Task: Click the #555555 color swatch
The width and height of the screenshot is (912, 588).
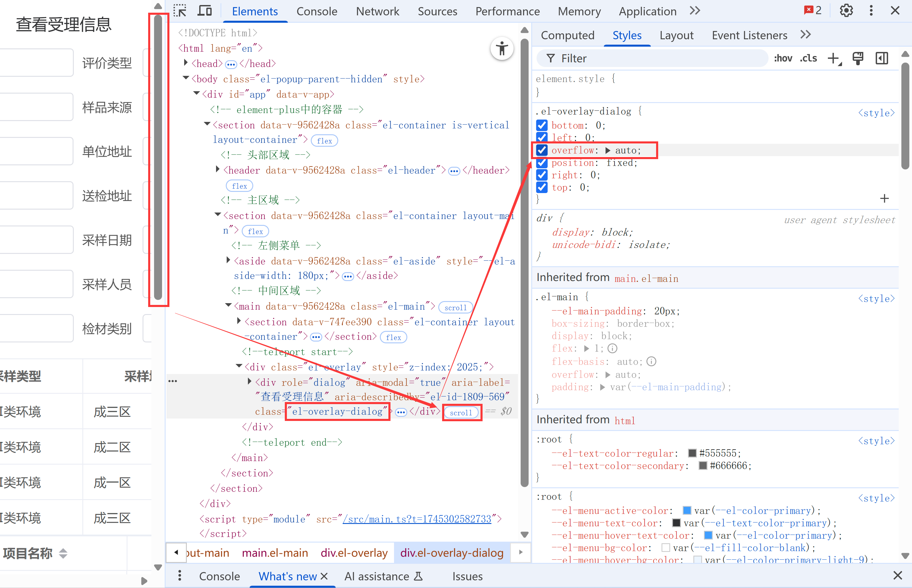Action: (x=692, y=453)
